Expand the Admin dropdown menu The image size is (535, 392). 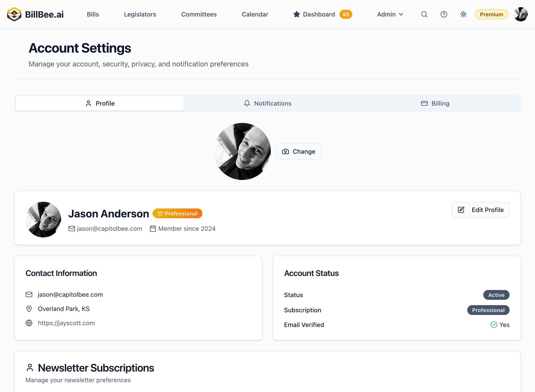coord(390,14)
